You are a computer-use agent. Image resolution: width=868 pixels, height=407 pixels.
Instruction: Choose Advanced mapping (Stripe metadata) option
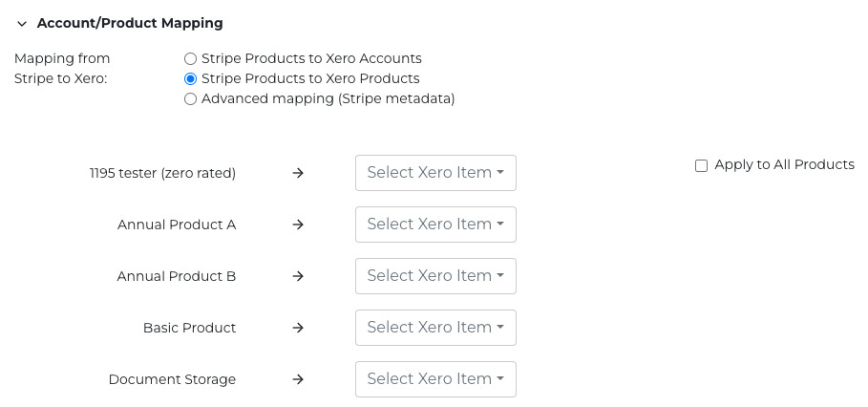tap(191, 99)
